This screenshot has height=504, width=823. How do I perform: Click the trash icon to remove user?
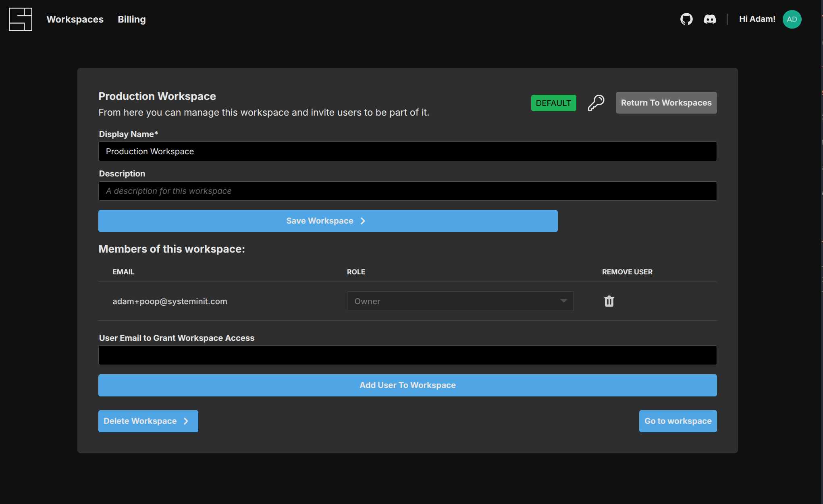tap(609, 301)
